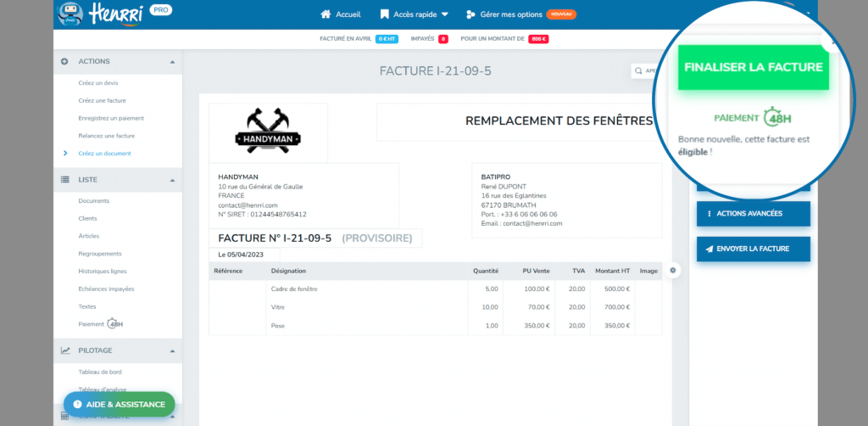Click the red impayés count badge
868x426 pixels.
[x=442, y=39]
